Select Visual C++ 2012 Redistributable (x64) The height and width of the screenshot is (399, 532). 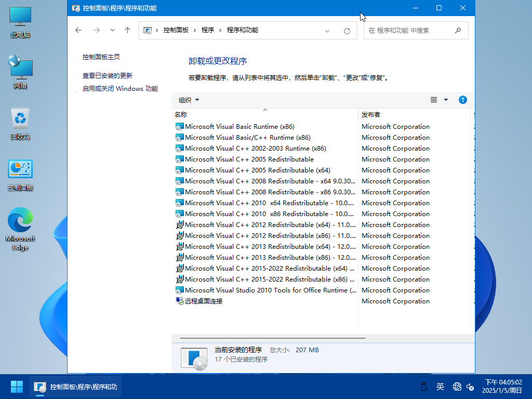click(265, 224)
